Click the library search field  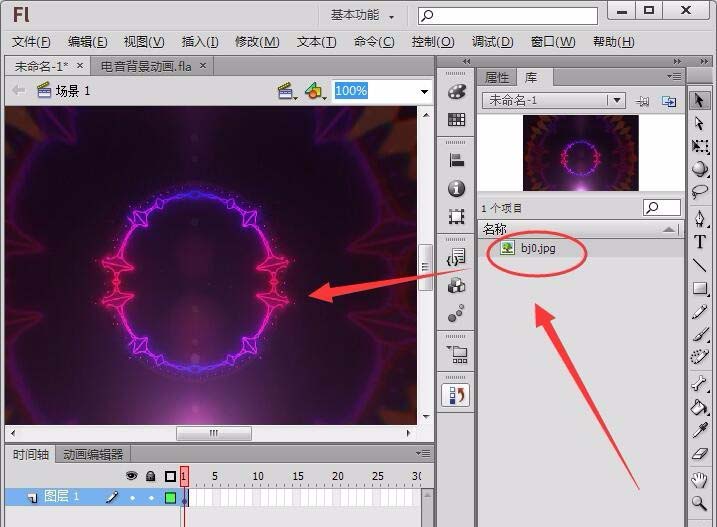662,208
